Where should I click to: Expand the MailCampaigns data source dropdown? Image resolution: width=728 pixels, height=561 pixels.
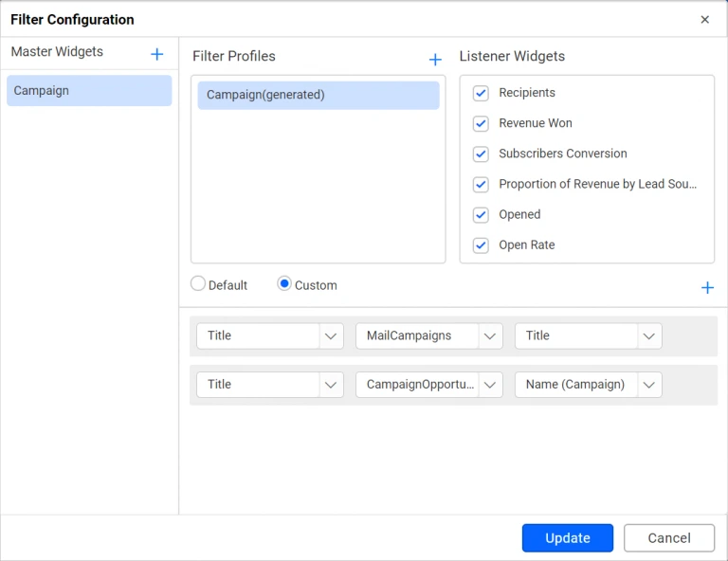428,335
